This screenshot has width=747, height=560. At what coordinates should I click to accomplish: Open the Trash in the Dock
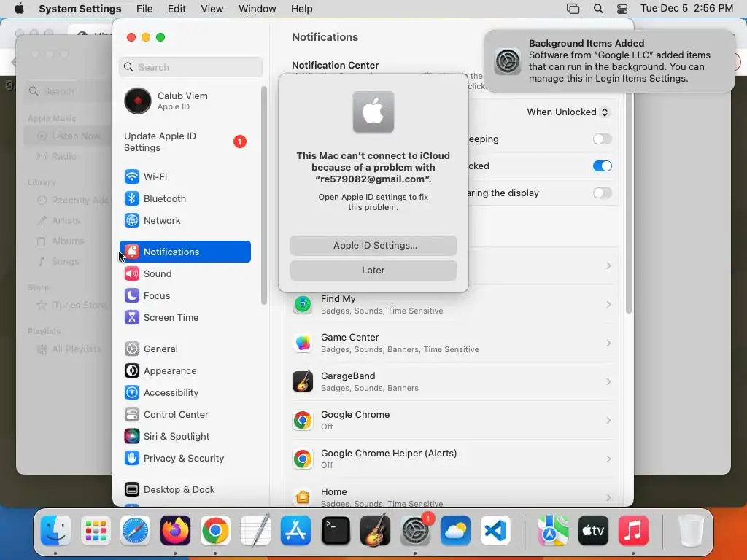click(690, 531)
